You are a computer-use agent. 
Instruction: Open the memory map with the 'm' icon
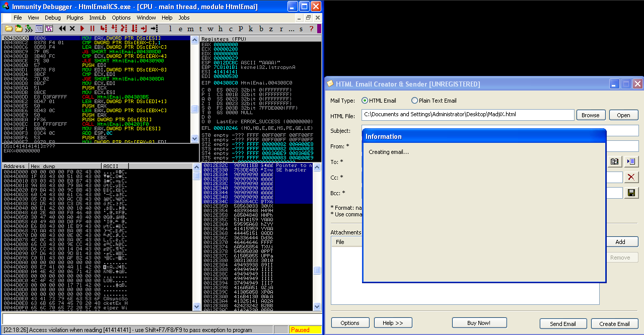click(x=190, y=29)
